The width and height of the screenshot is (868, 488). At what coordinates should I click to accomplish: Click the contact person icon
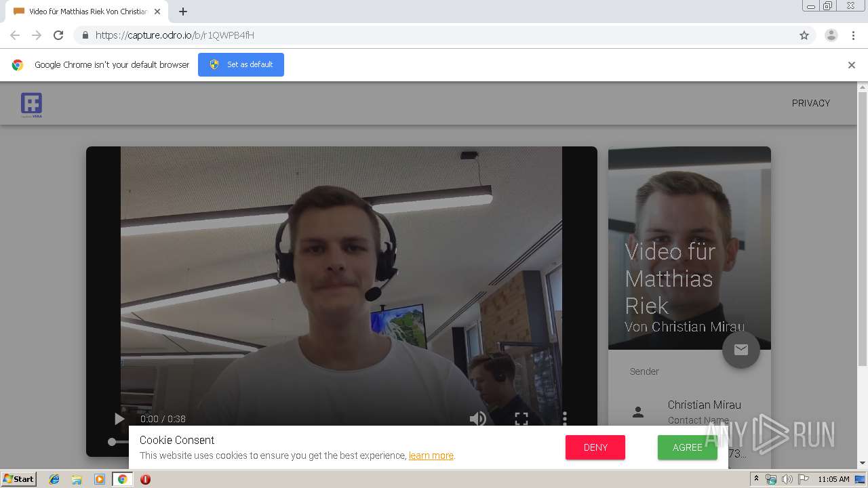pos(638,411)
